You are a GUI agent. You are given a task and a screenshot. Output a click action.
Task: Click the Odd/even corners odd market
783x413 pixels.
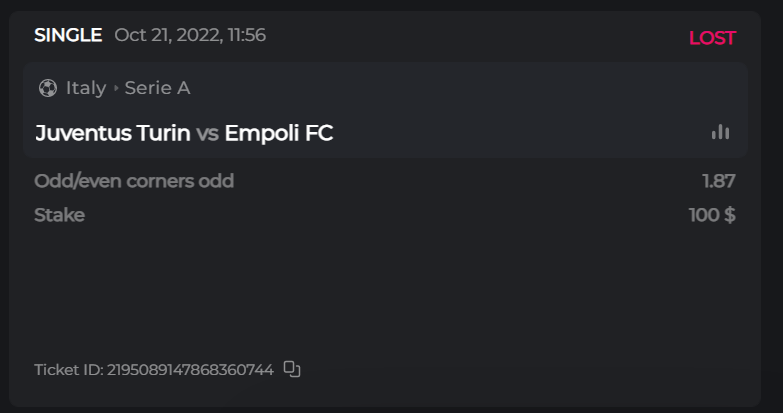134,181
